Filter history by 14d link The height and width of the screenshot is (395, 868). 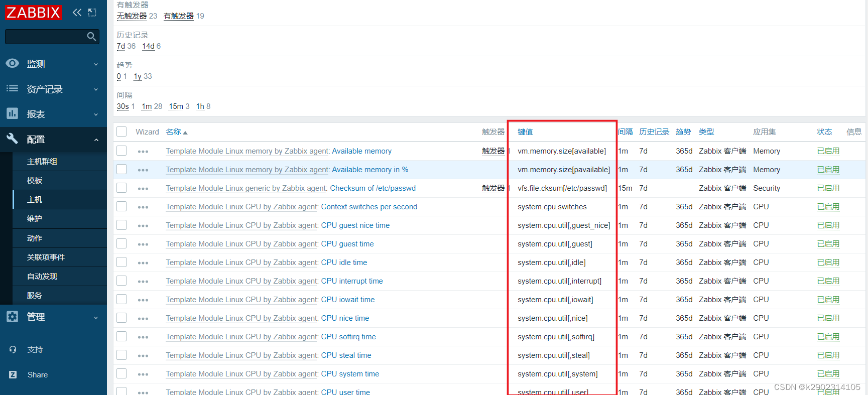148,46
